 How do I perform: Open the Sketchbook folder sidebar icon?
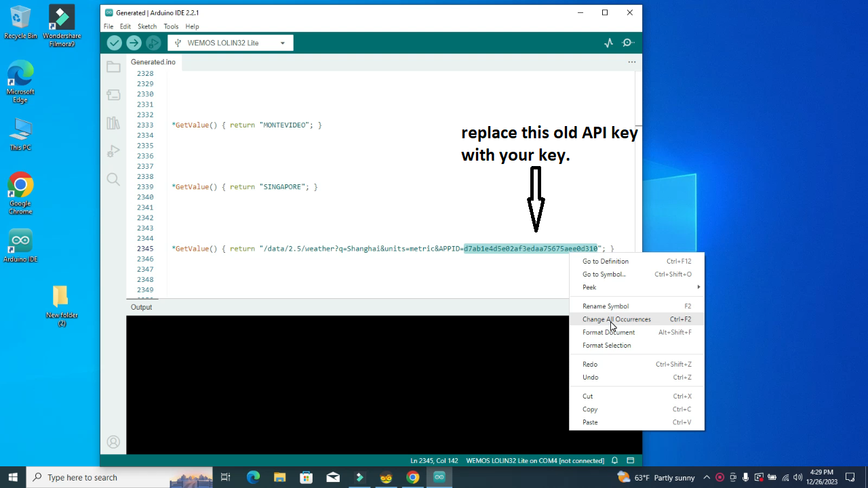113,67
